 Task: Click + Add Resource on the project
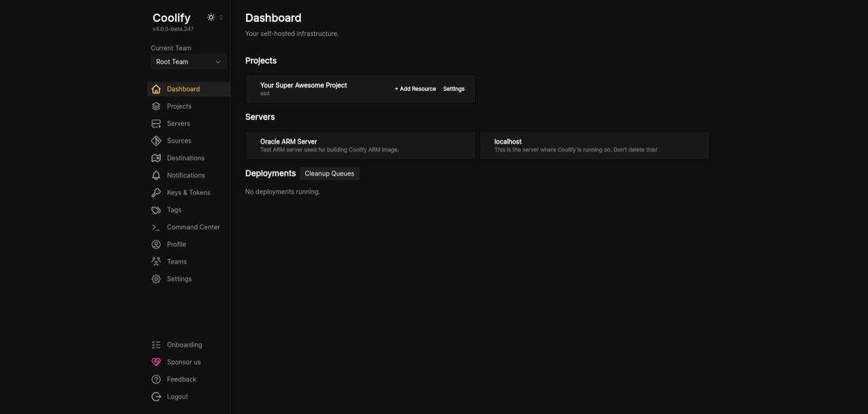point(415,89)
